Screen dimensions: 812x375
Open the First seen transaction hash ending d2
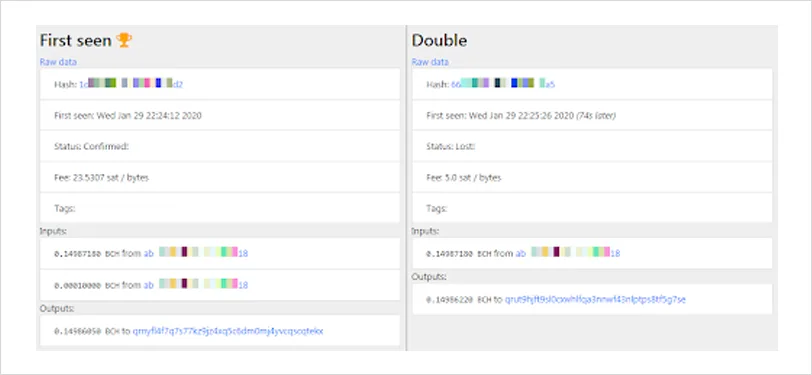tap(130, 84)
